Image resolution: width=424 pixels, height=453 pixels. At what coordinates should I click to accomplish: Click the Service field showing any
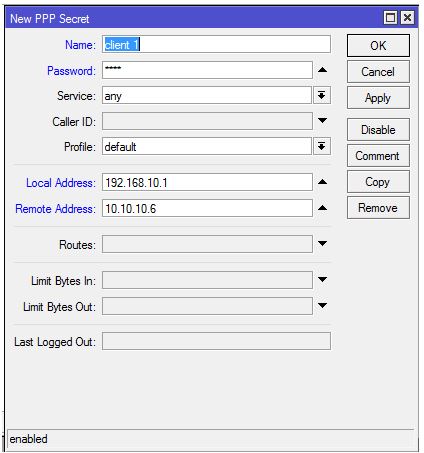pos(207,96)
